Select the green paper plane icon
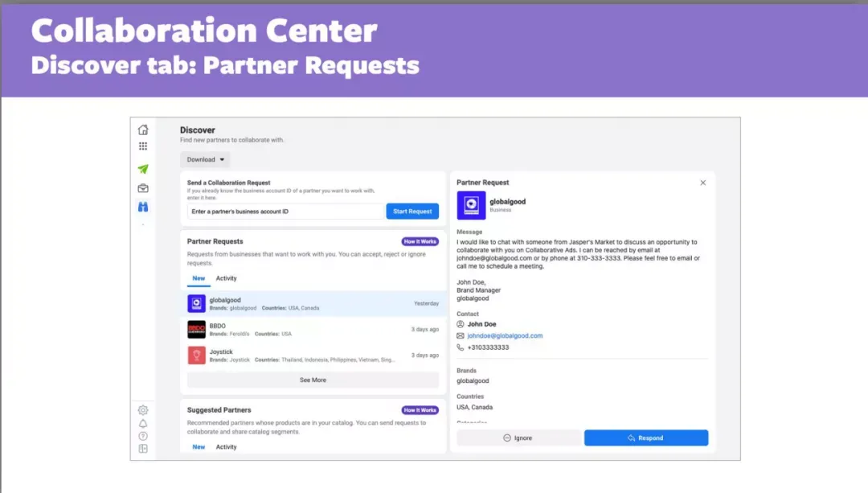868x493 pixels. [143, 169]
